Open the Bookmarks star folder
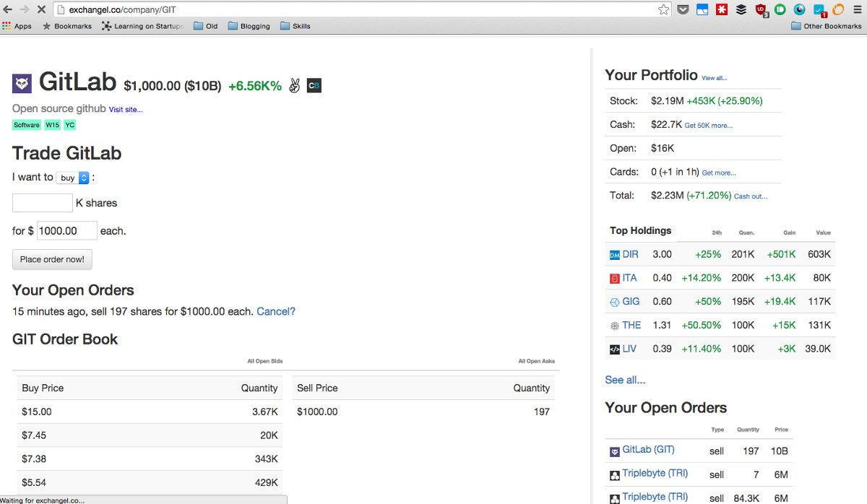Image resolution: width=867 pixels, height=504 pixels. coord(67,26)
